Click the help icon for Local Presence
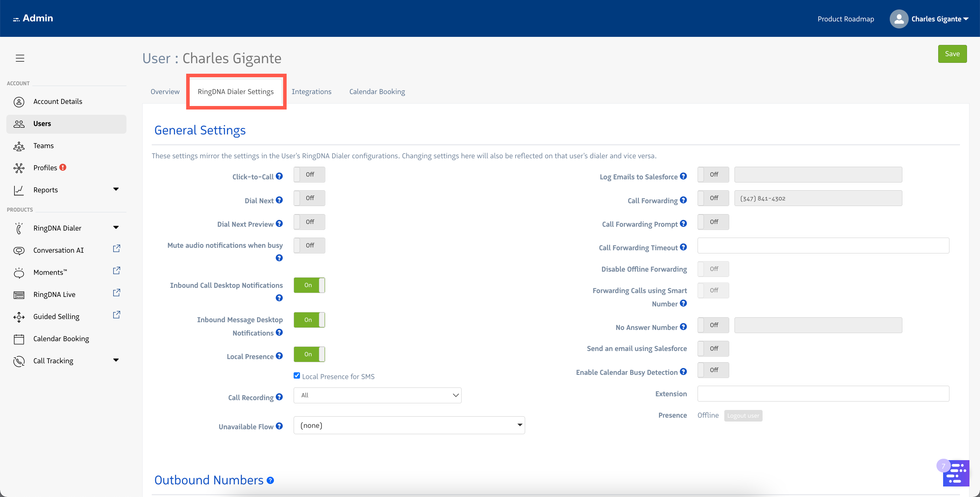980x497 pixels. click(x=279, y=356)
